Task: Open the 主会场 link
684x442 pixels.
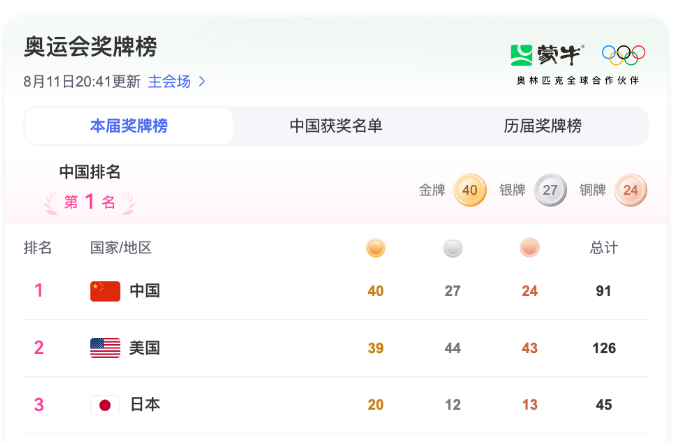Action: click(x=169, y=81)
